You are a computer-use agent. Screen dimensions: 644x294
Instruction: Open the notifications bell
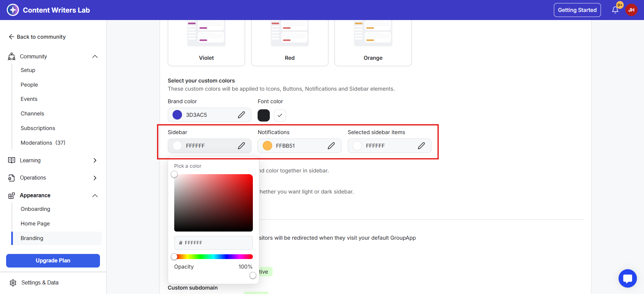(x=615, y=10)
